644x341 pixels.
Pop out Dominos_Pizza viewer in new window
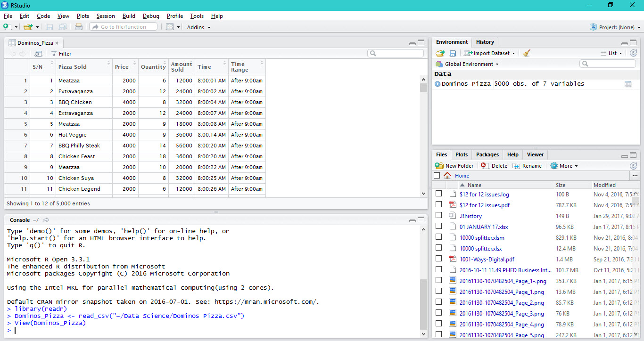point(38,53)
